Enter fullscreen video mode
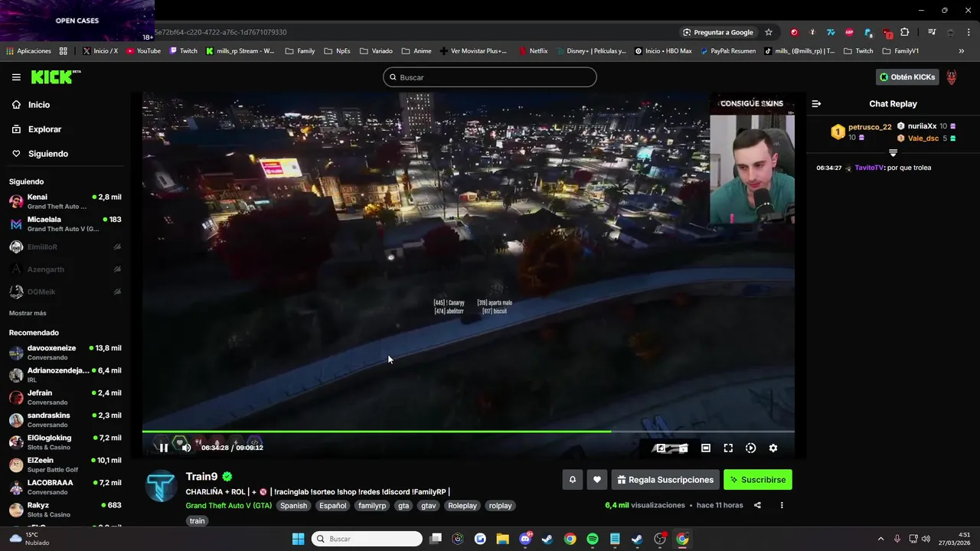The height and width of the screenshot is (551, 980). 728,448
